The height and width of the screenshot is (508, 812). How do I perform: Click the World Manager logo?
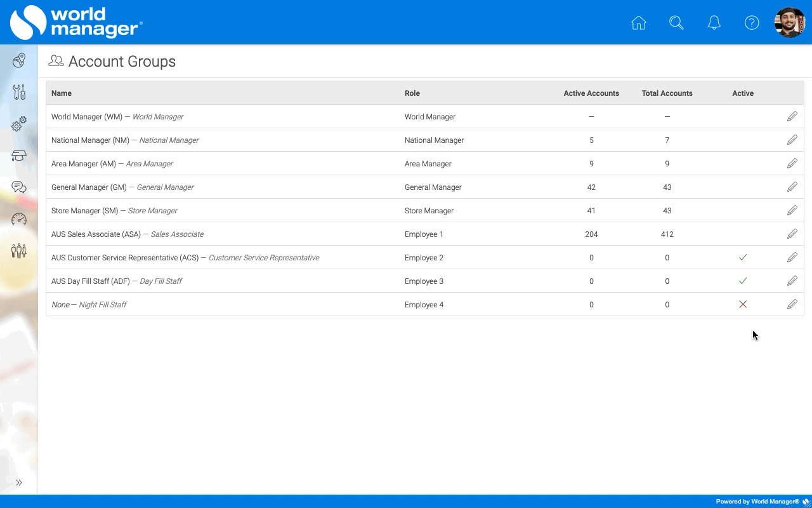(x=76, y=22)
